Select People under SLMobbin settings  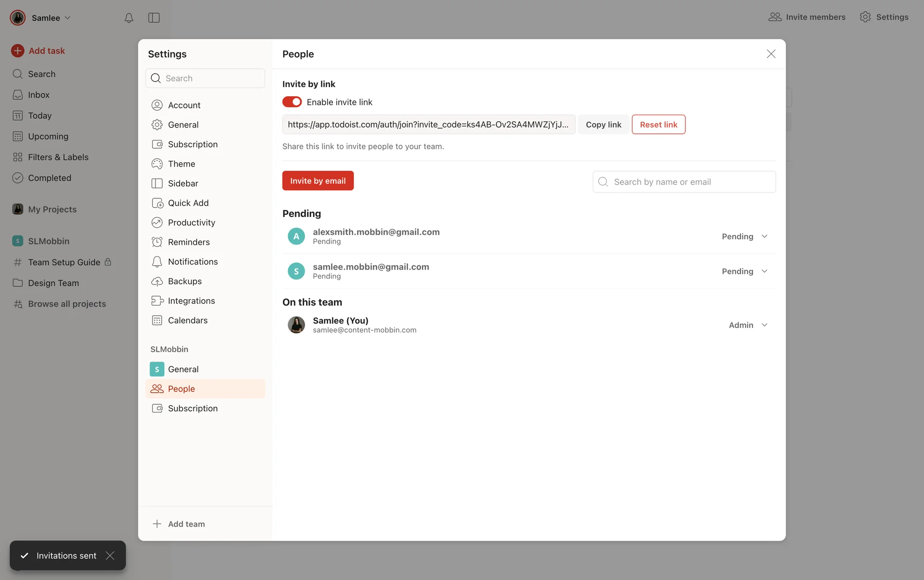click(x=181, y=389)
